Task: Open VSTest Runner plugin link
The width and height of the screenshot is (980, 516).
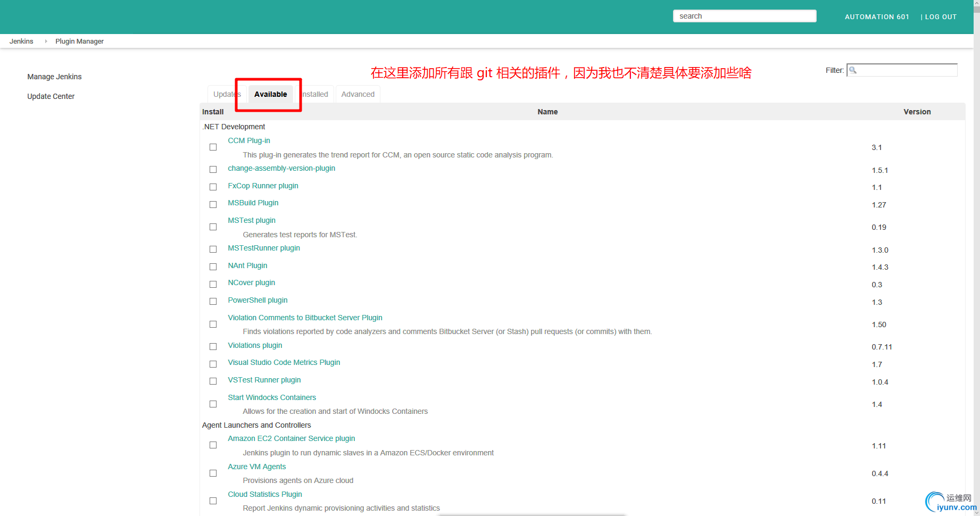Action: 264,380
